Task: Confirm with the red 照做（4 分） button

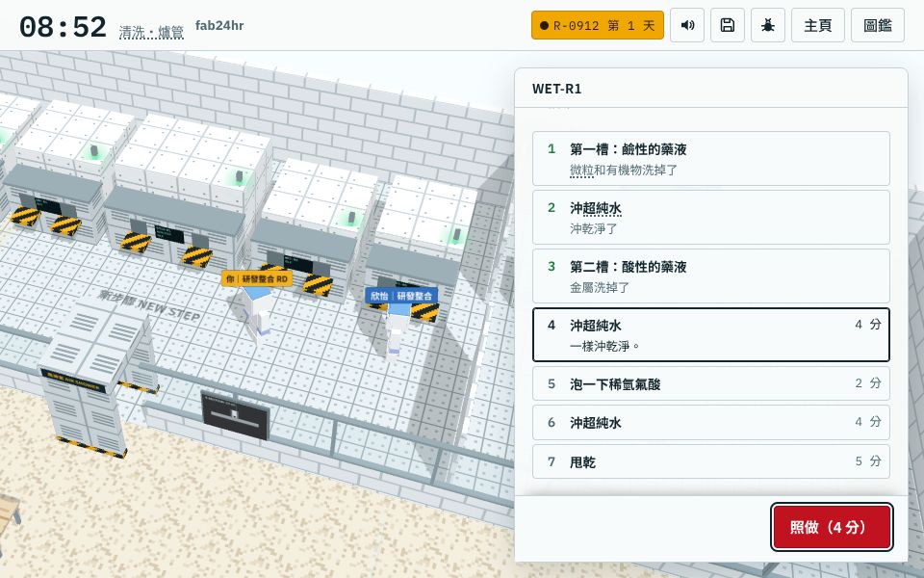Action: click(832, 527)
